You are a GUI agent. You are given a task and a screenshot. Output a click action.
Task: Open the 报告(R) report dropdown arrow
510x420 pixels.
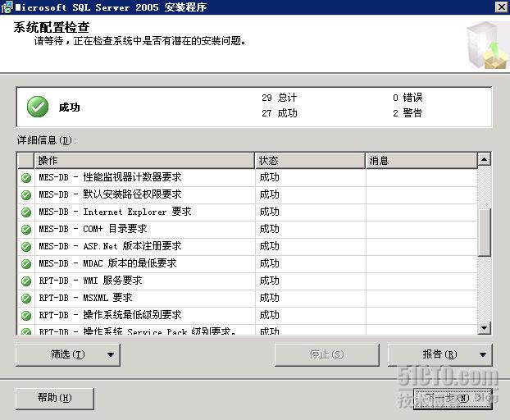483,355
